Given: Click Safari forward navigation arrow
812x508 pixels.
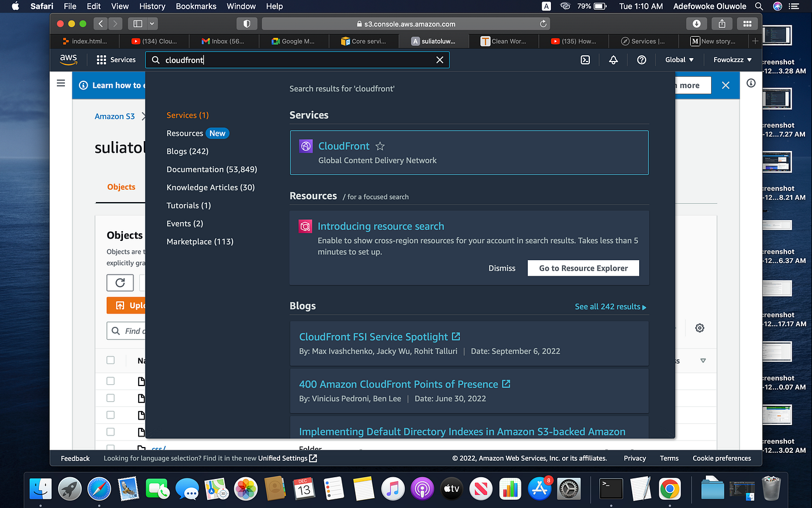Looking at the screenshot, I should pos(115,24).
